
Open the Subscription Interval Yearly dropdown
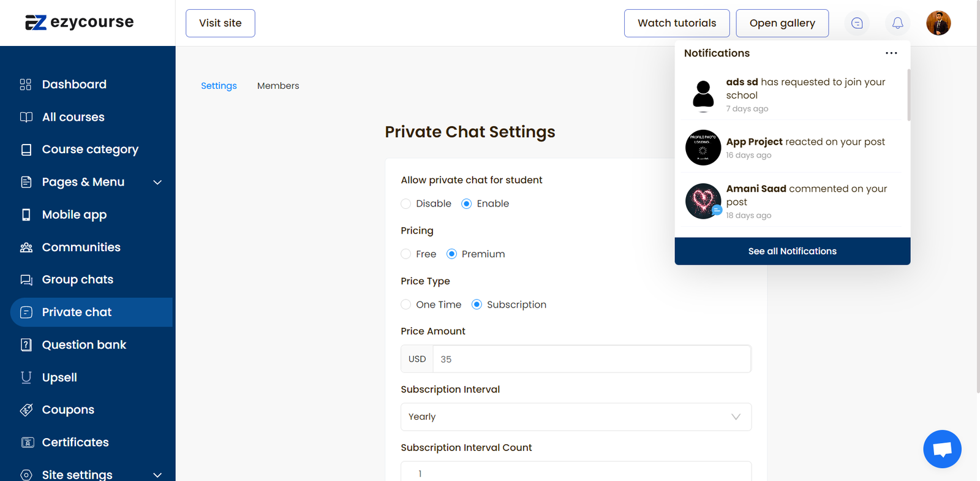(x=576, y=417)
